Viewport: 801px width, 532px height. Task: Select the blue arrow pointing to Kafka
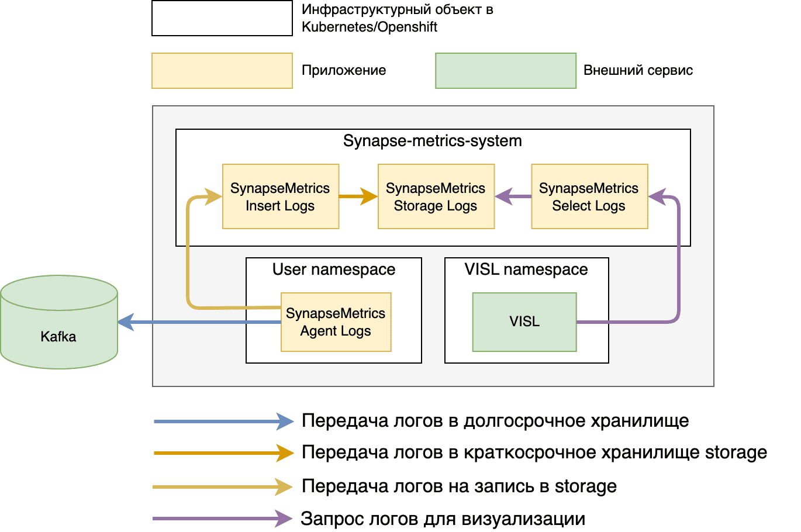tap(193, 321)
